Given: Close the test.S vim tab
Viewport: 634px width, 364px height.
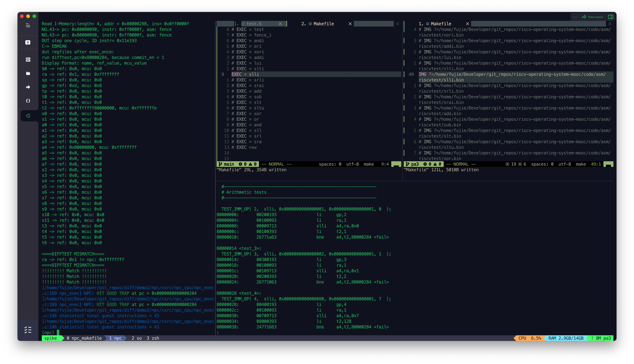Looking at the screenshot, I should tap(280, 24).
